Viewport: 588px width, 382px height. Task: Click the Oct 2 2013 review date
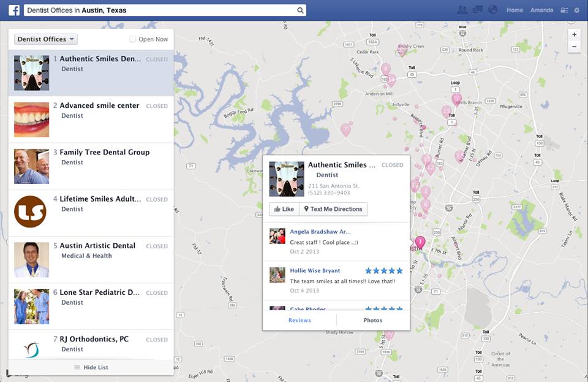(x=304, y=251)
